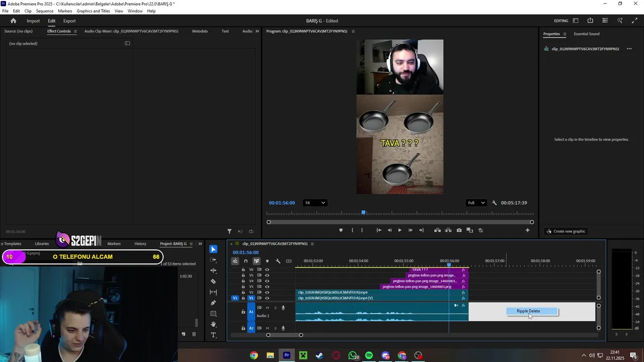Open Spotify from the taskbar

point(369,355)
